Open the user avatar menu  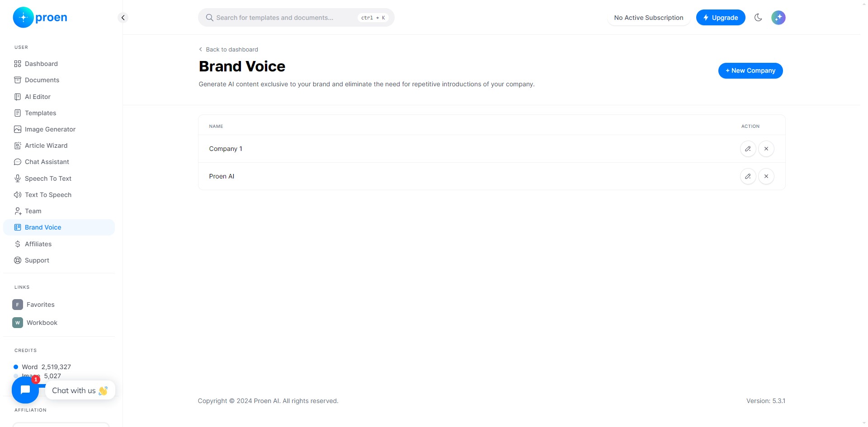778,18
